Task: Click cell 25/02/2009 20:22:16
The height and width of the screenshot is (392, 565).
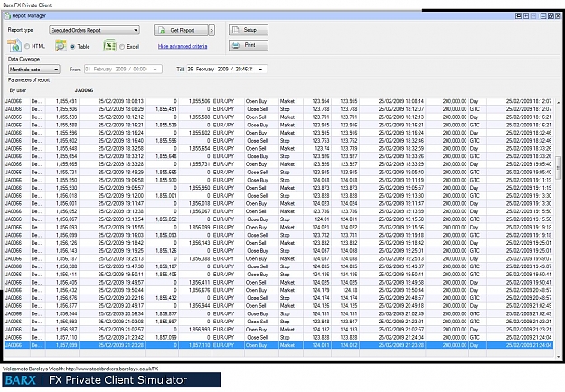Action: point(121,298)
